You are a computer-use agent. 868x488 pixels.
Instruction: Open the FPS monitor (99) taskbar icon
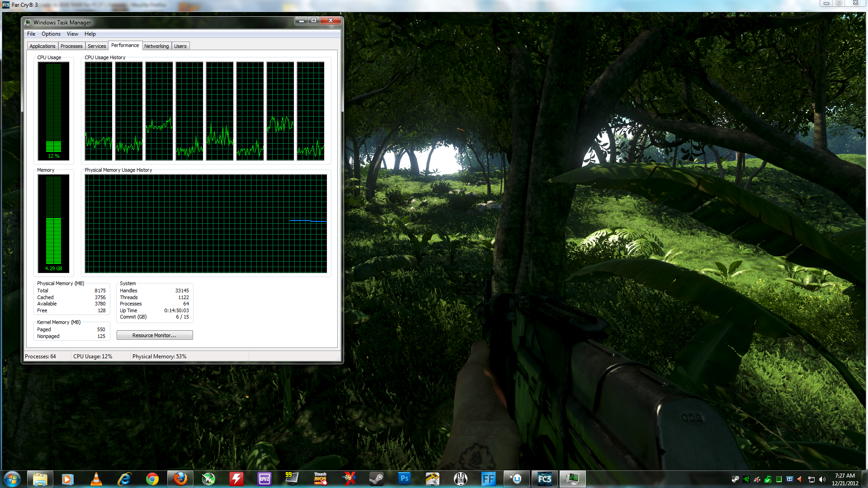tap(292, 479)
